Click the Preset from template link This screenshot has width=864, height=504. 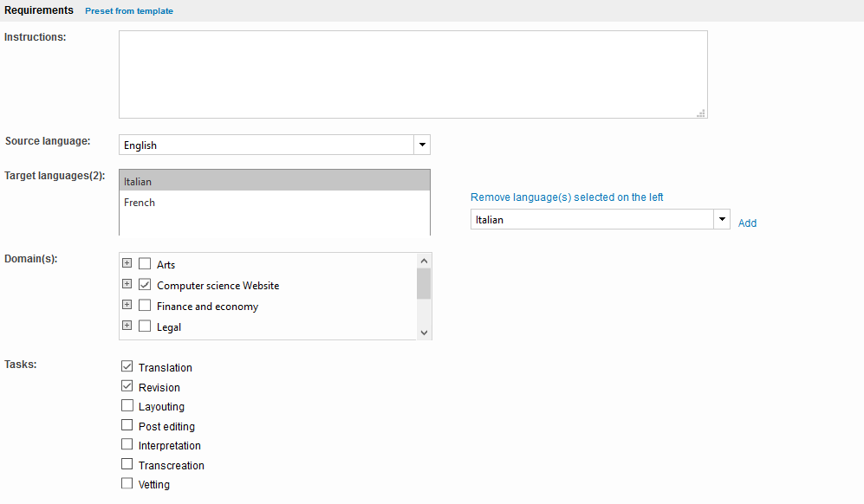[129, 11]
